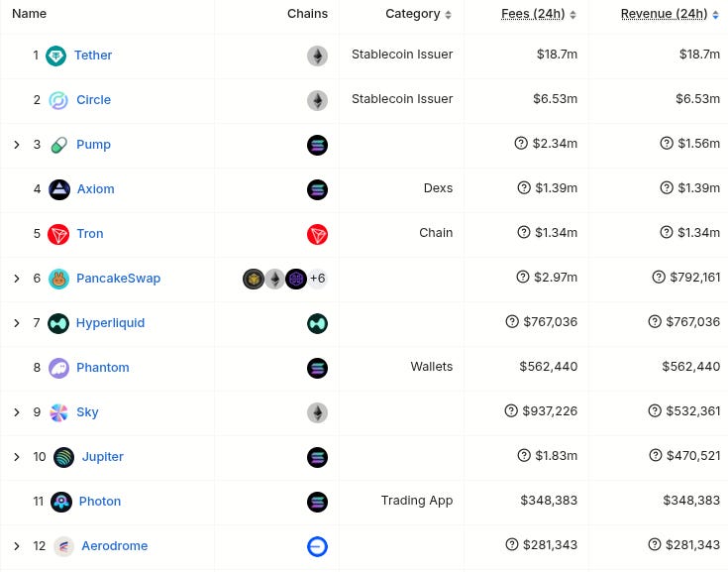This screenshot has height=572, width=728.
Task: Click the Circle logo icon
Action: tap(58, 100)
